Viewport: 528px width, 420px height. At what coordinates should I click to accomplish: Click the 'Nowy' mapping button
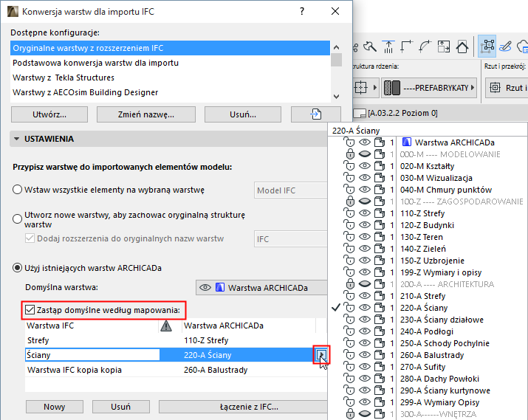(x=54, y=407)
